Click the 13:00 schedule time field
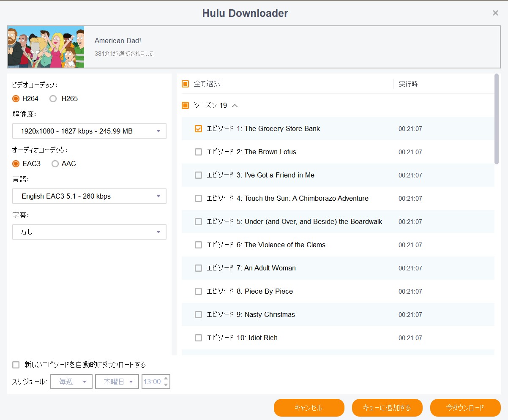Image resolution: width=508 pixels, height=420 pixels. [152, 382]
